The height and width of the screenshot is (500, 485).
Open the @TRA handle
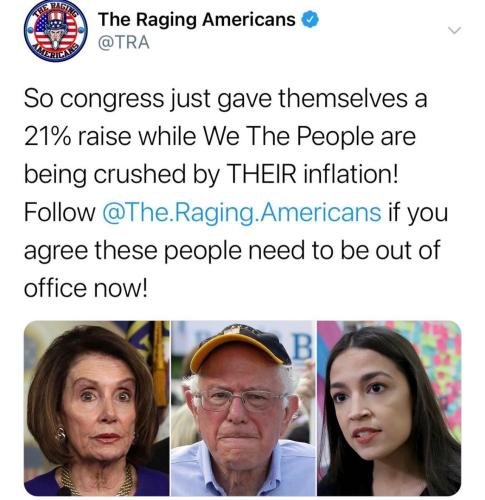click(x=124, y=42)
